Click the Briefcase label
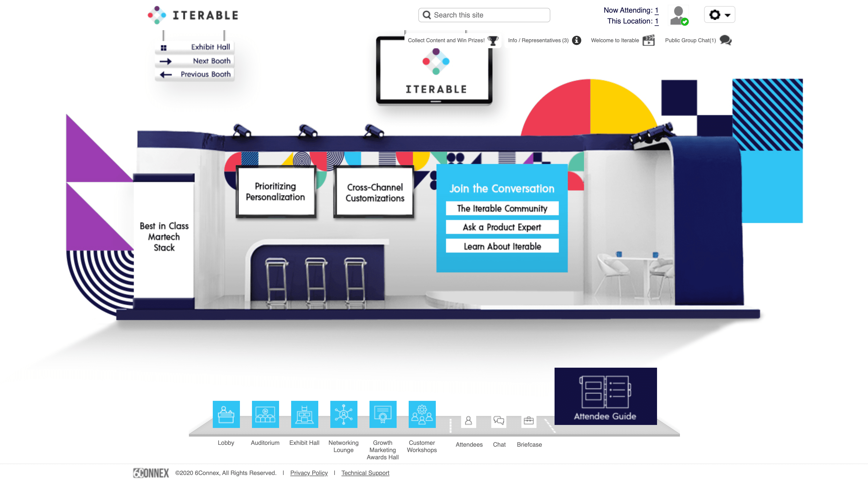This screenshot has height=481, width=868. coord(529,444)
